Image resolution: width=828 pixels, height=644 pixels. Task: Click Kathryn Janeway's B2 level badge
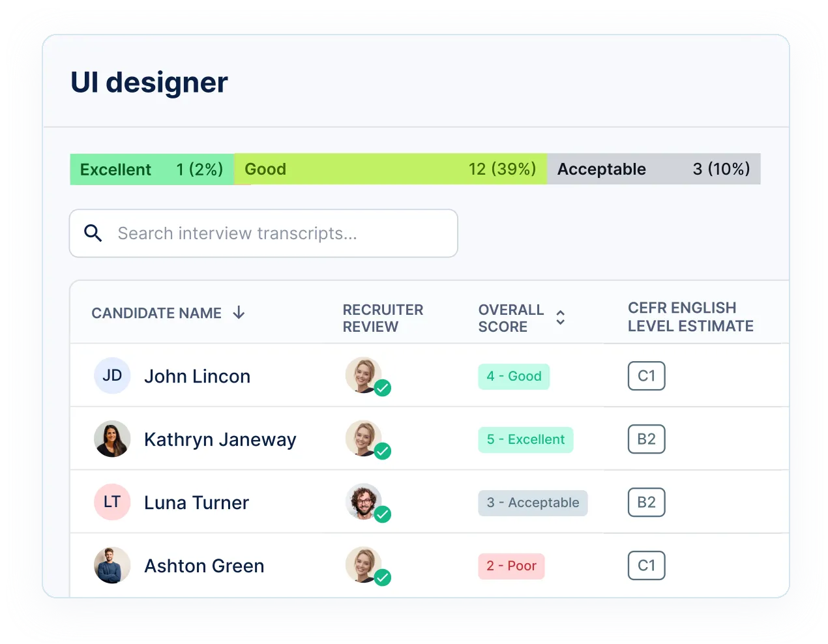(x=647, y=439)
